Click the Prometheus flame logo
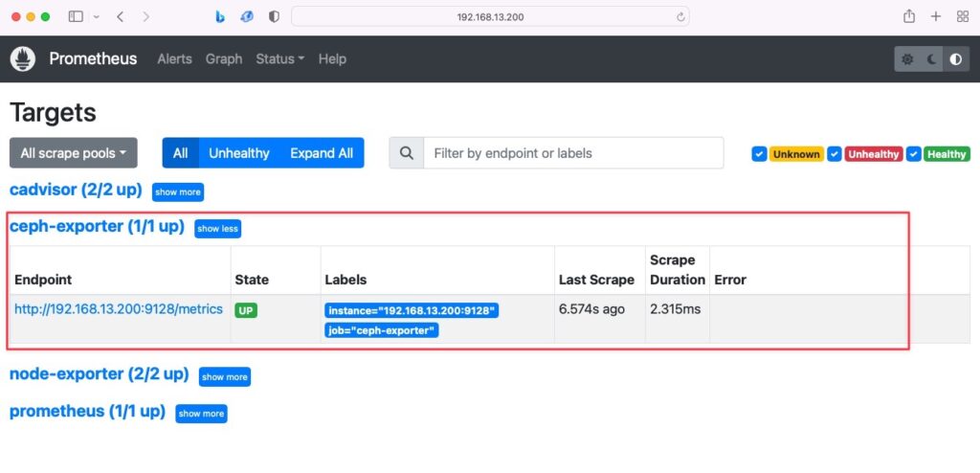Viewport: 980px width, 473px height. [x=23, y=58]
